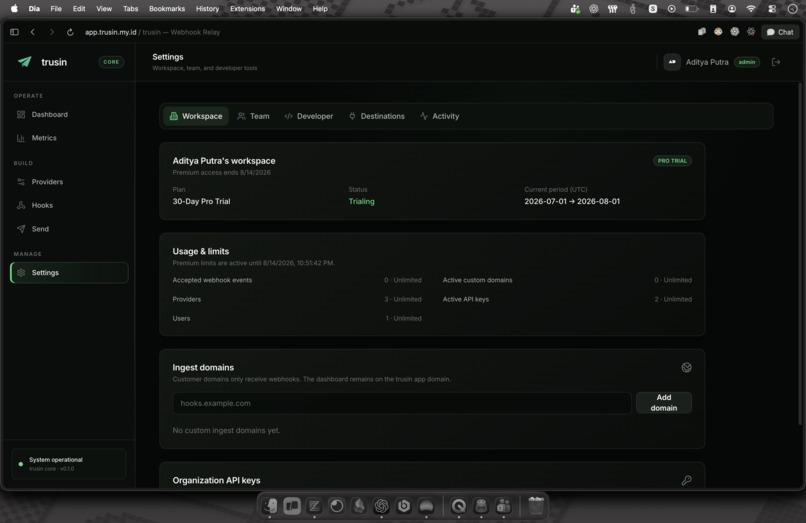The width and height of the screenshot is (806, 523).
Task: Open the File menu
Action: (x=56, y=9)
